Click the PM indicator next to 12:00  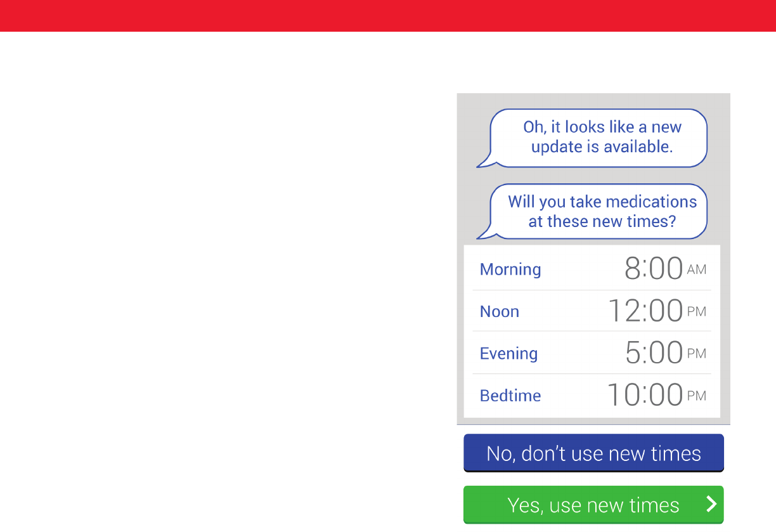click(x=697, y=312)
